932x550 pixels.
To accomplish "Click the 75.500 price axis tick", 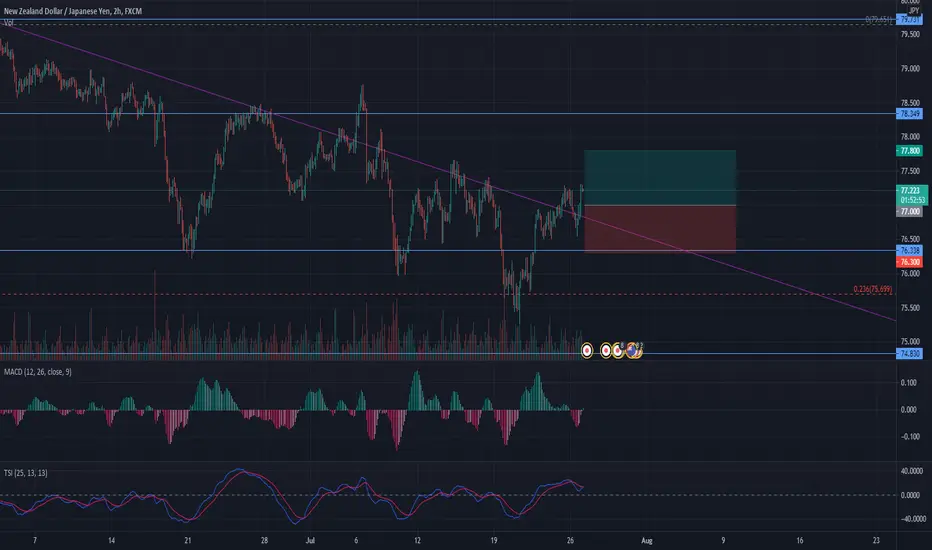I will 910,308.
